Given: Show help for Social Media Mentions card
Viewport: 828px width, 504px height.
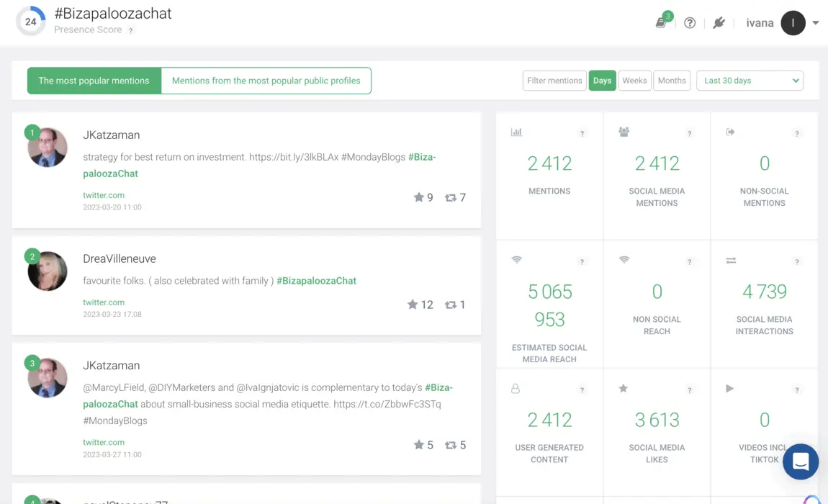Looking at the screenshot, I should coord(689,134).
